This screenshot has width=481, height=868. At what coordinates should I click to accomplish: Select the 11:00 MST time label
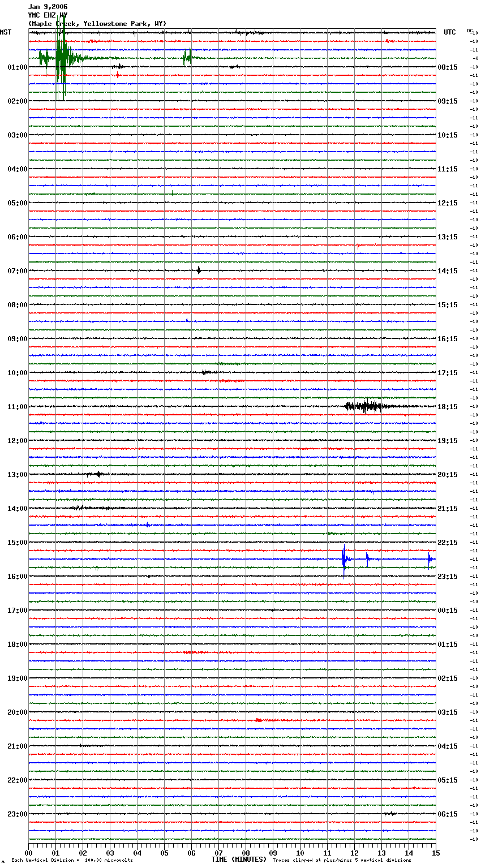tap(18, 407)
